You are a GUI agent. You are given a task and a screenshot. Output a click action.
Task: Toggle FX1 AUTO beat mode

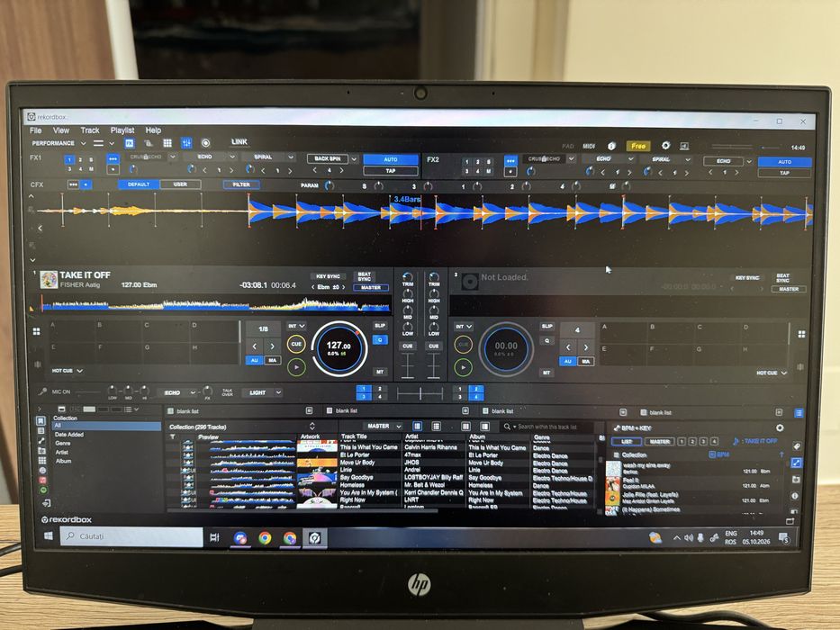click(391, 159)
